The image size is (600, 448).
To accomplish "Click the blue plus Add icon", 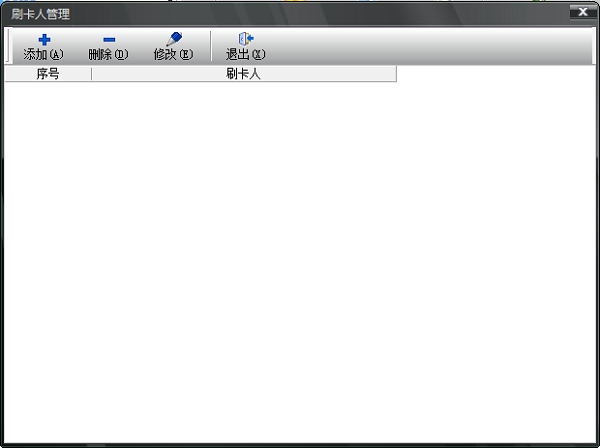I will 44,39.
